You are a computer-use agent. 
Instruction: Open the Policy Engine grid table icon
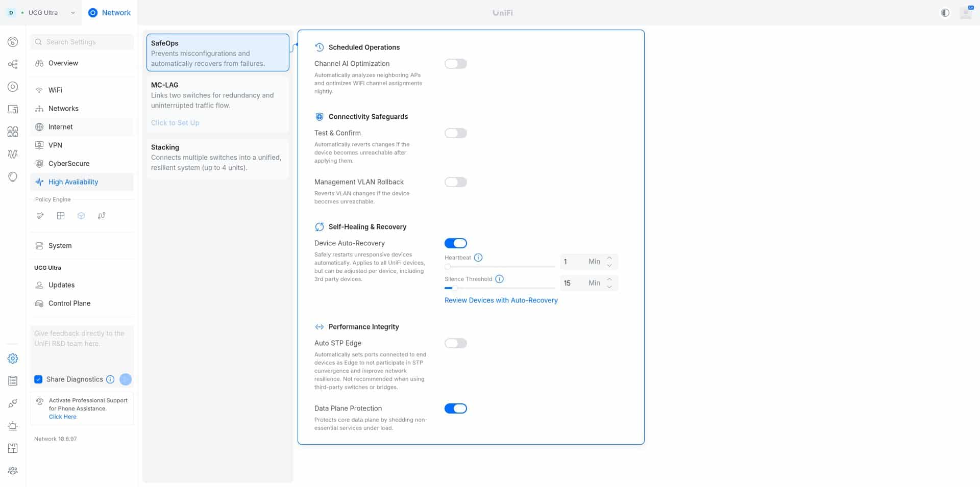point(61,216)
